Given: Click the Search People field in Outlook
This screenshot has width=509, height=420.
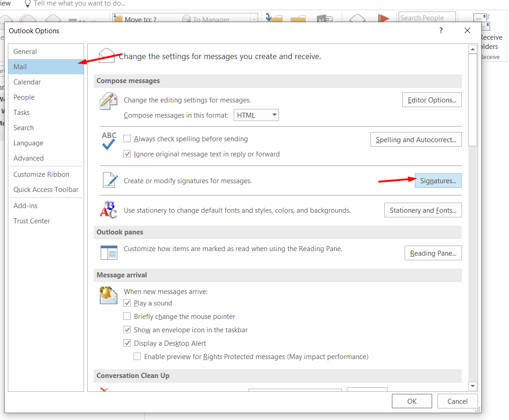Looking at the screenshot, I should click(x=427, y=18).
